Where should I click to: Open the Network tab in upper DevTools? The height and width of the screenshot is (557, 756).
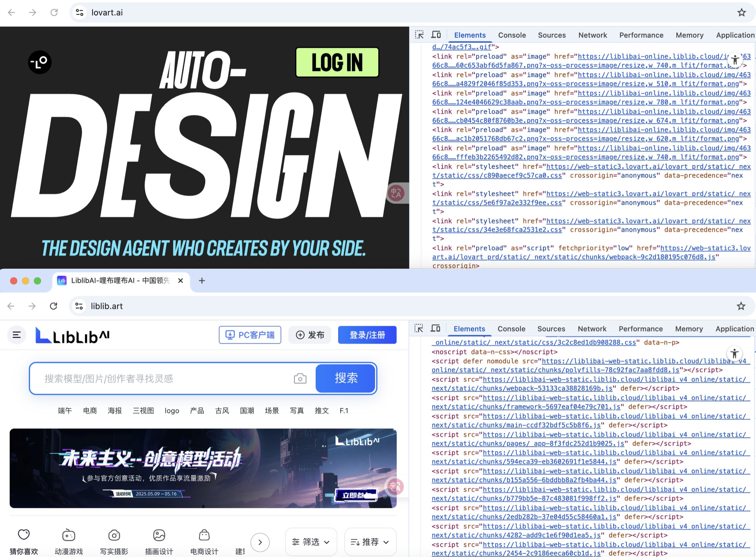pyautogui.click(x=592, y=35)
